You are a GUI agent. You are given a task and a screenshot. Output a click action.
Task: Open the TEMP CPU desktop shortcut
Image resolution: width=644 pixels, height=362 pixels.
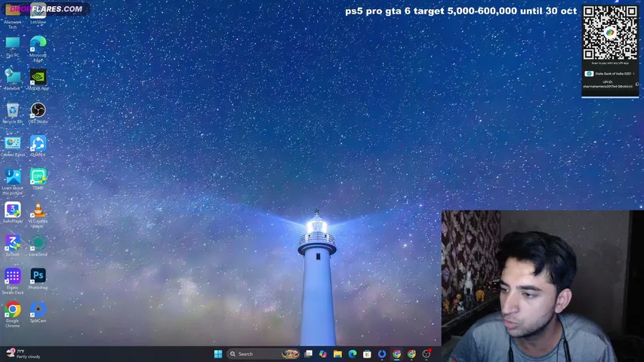tap(38, 179)
